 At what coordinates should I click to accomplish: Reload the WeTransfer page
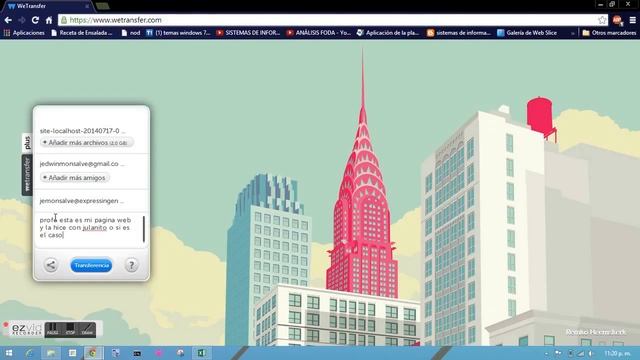tap(36, 20)
